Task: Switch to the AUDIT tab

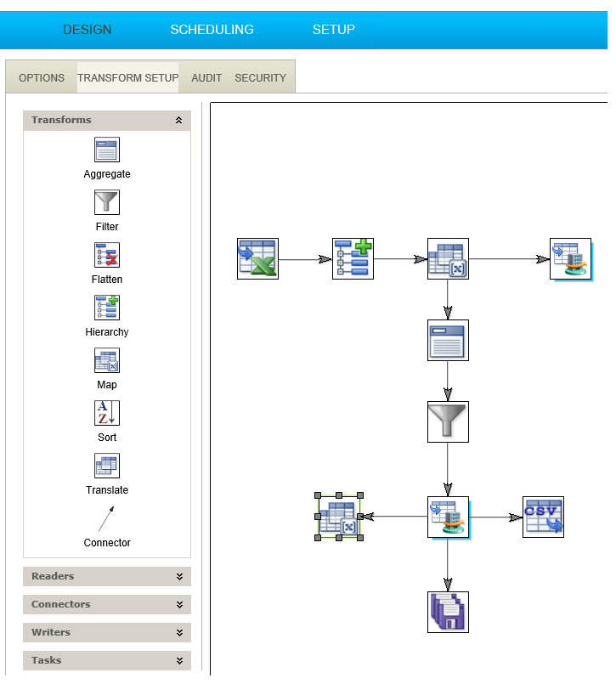Action: [206, 78]
